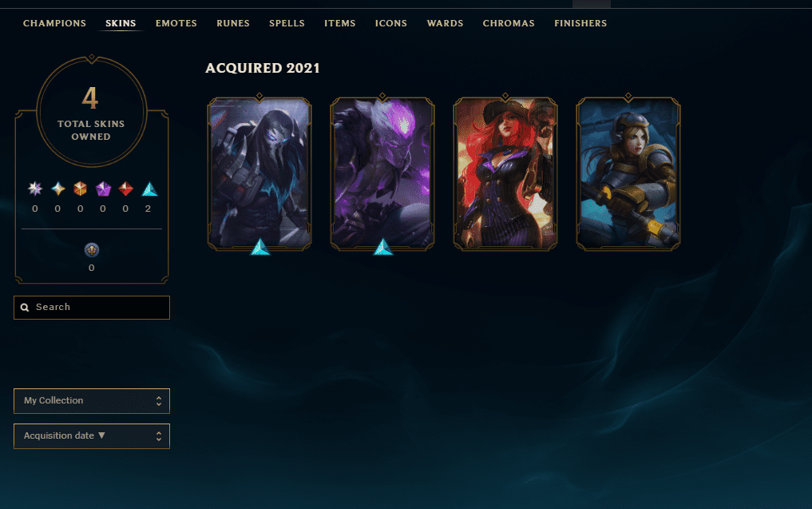Click the red tier gem icon
812x509 pixels.
(x=125, y=189)
